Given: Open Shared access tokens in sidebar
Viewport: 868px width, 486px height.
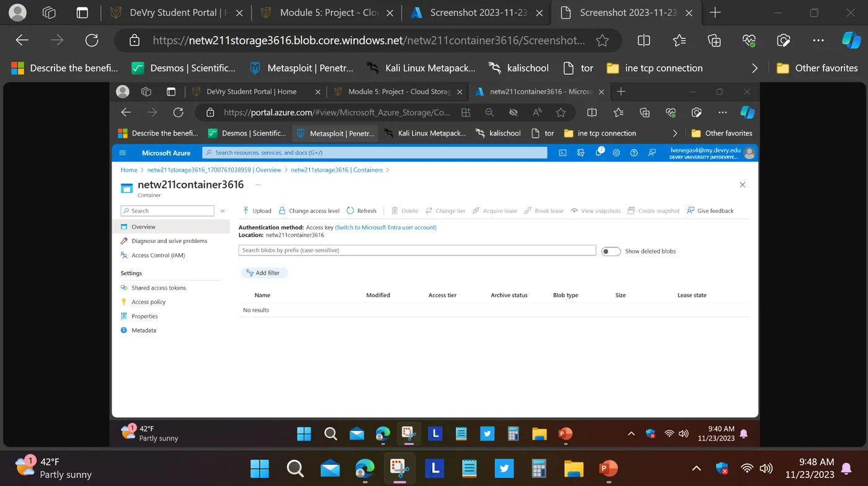Looking at the screenshot, I should pos(159,288).
